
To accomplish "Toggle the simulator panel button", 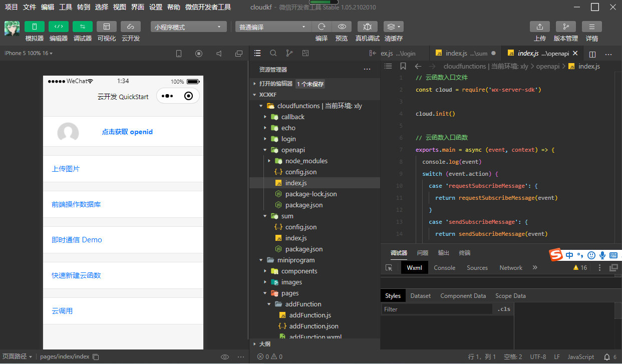I will (x=35, y=27).
